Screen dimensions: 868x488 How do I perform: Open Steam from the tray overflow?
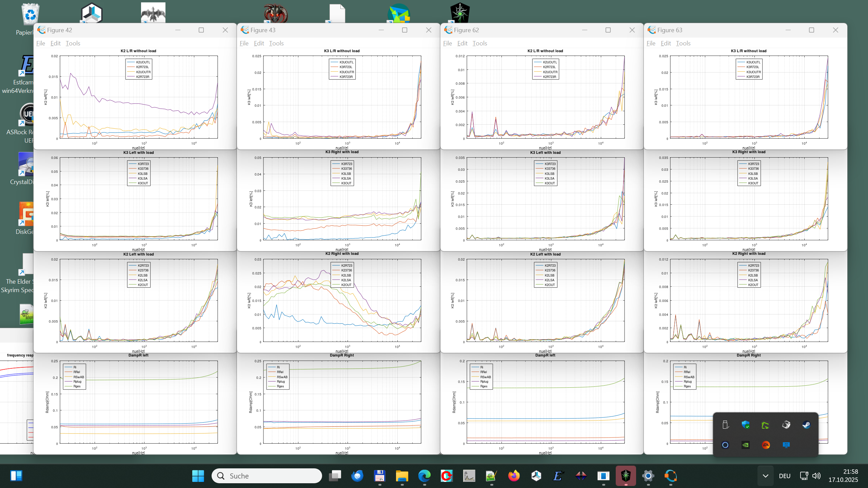pyautogui.click(x=806, y=425)
